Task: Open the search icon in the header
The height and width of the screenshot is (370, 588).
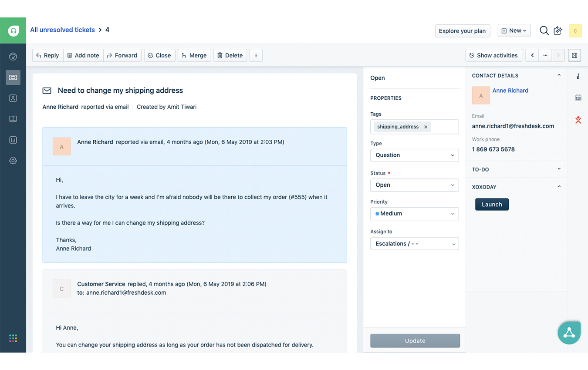Action: coord(544,30)
